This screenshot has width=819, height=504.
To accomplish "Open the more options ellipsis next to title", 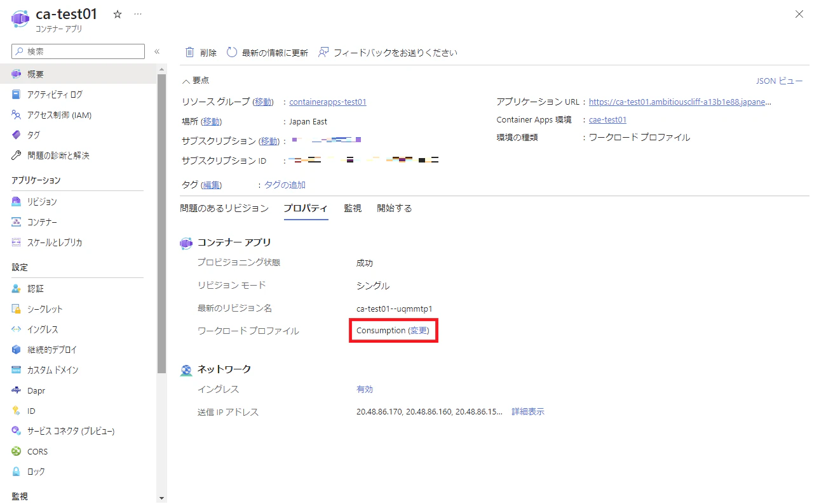I will (x=138, y=15).
